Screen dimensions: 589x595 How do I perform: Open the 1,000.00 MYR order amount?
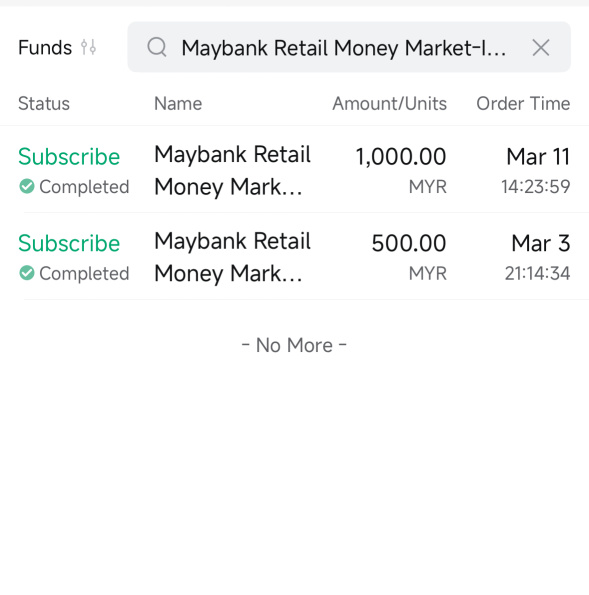point(401,170)
